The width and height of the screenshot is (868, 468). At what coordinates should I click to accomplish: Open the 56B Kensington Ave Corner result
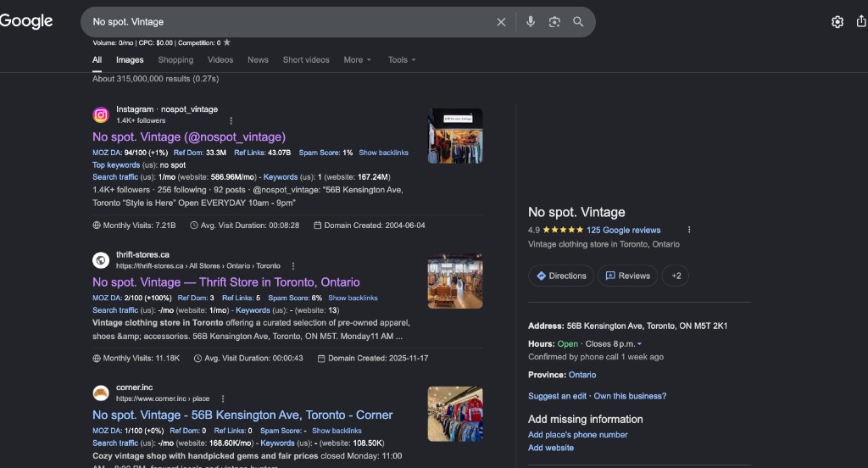point(242,415)
